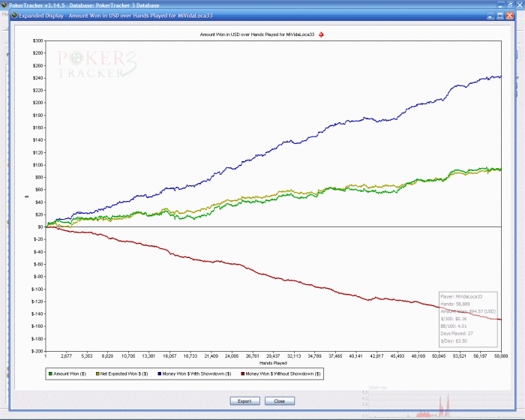Click '$/Day: $3.50' in stats box
This screenshot has height=420, width=525.
454,341
